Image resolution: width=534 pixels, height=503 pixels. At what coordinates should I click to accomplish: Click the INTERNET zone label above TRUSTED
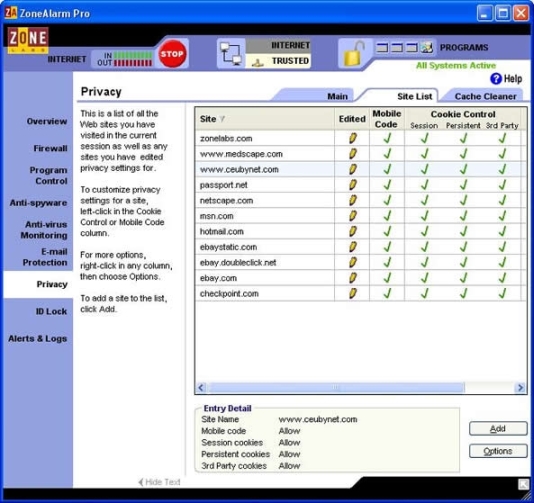click(x=278, y=46)
